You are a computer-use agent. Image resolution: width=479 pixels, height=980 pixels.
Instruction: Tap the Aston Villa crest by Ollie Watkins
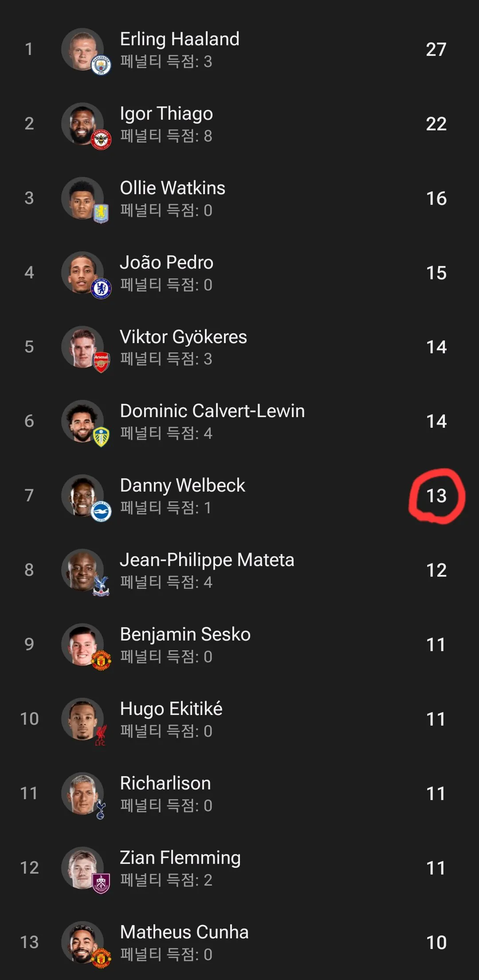click(101, 214)
